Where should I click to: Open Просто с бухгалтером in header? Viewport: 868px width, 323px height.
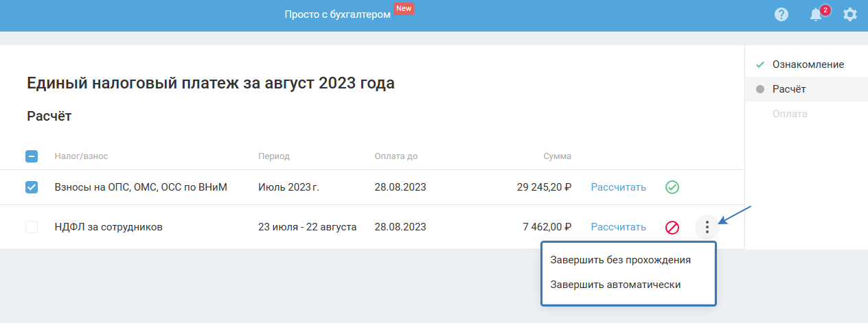pyautogui.click(x=337, y=14)
